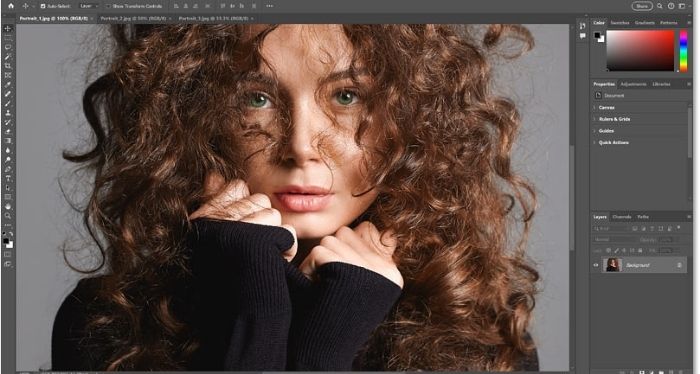The image size is (700, 374).
Task: Select the Clone Stamp tool
Action: pos(8,112)
